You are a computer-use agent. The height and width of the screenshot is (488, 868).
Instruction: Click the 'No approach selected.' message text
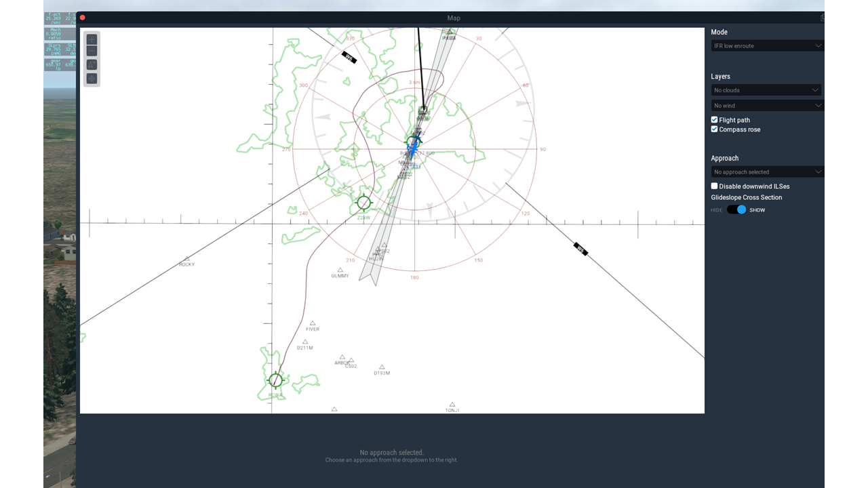(x=391, y=453)
